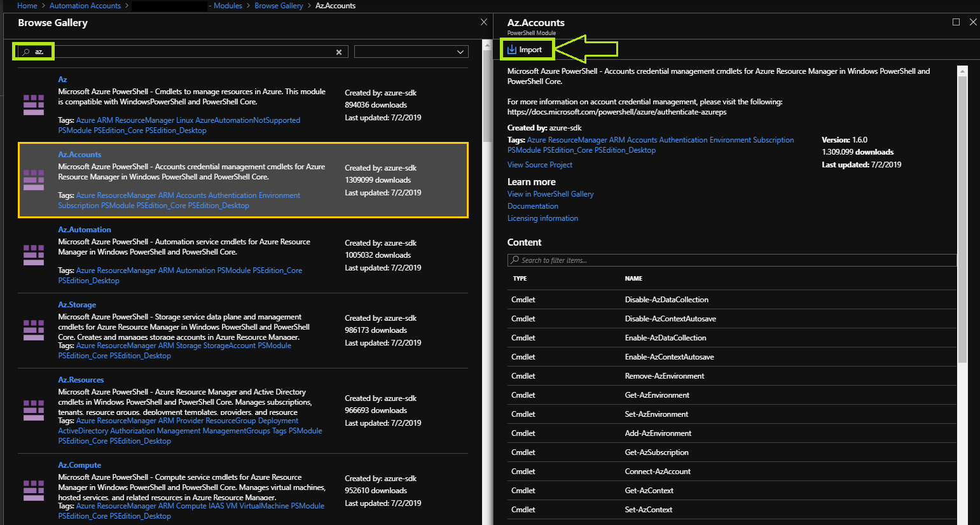
Task: Select the Set-AzEnvironment cmdlet row
Action: tap(732, 414)
